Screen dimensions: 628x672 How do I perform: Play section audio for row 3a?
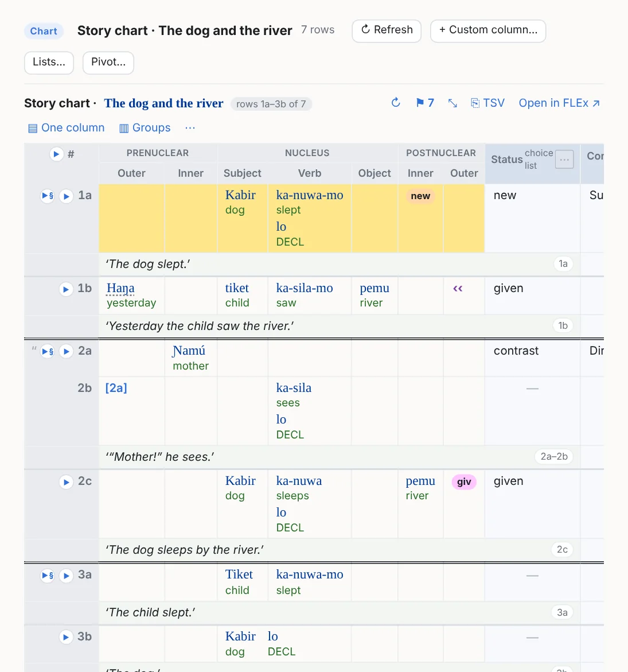tap(48, 576)
